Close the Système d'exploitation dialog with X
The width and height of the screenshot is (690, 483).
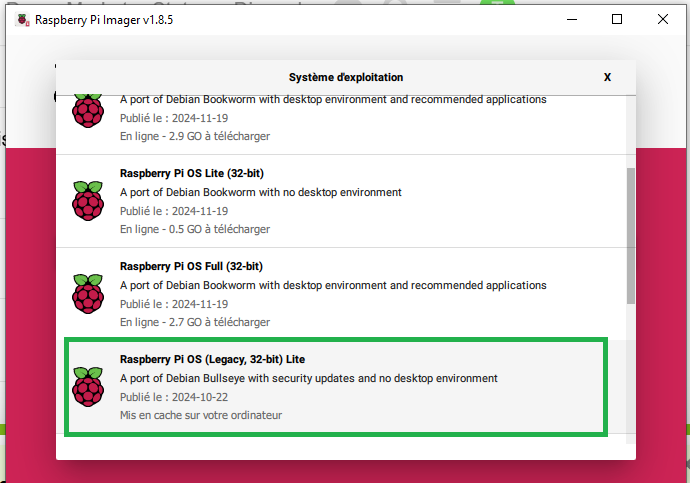tap(607, 77)
